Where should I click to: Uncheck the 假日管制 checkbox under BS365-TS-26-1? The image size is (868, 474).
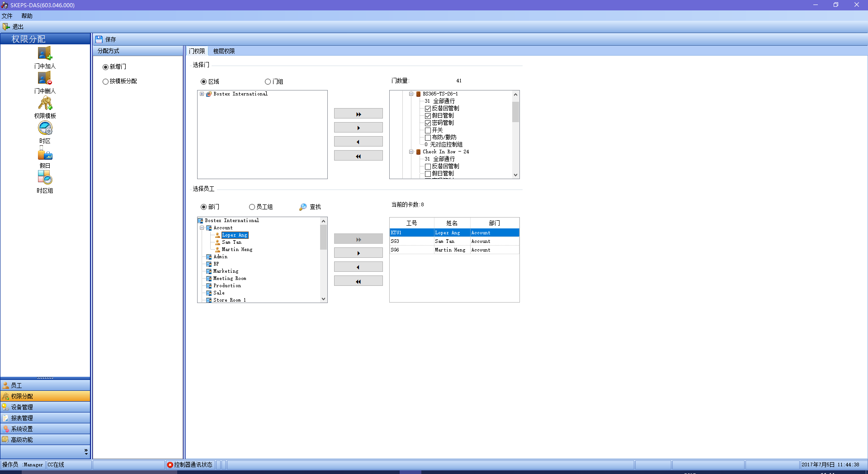[428, 116]
